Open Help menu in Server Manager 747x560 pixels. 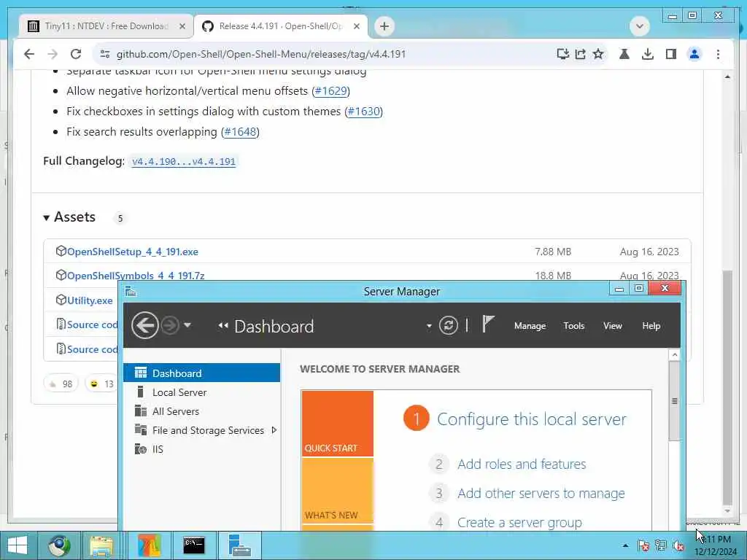651,326
